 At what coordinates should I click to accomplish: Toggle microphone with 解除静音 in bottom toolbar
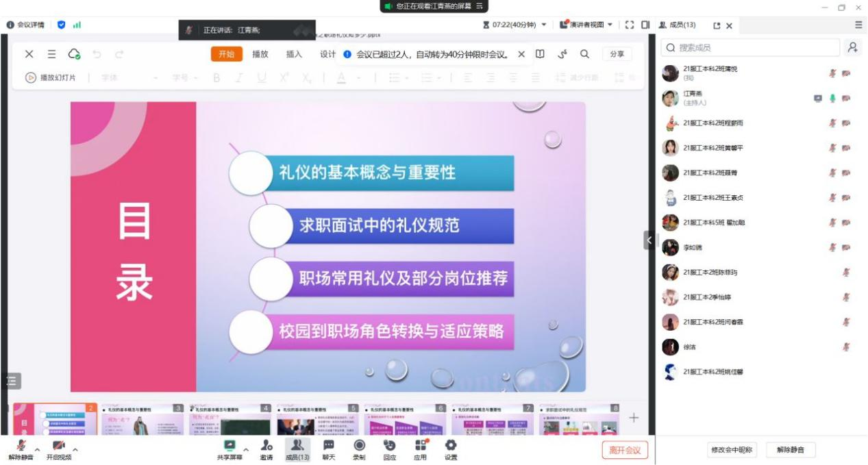coord(21,449)
